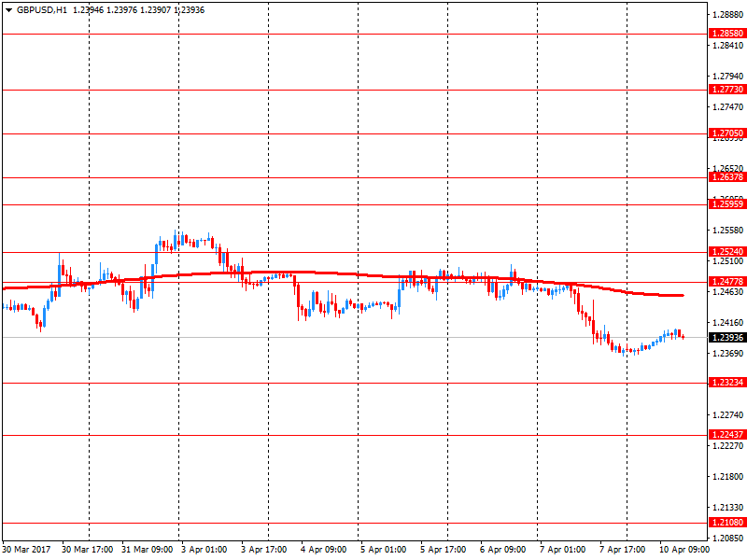Click the 10 Apr 09:00 time label
Image resolution: width=747 pixels, height=560 pixels.
[684, 550]
